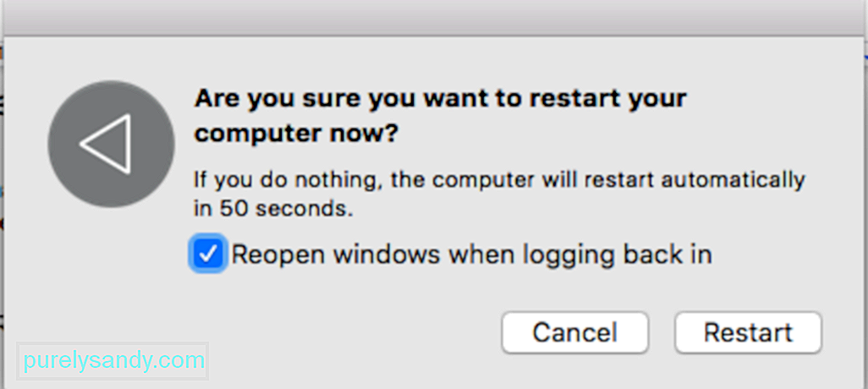The width and height of the screenshot is (868, 389).
Task: Click the bold restart confirmation heading
Action: 441,116
